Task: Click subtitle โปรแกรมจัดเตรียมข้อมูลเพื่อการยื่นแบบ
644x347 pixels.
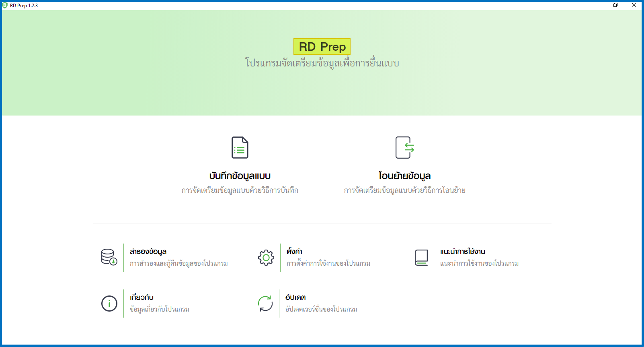Action: pyautogui.click(x=322, y=63)
